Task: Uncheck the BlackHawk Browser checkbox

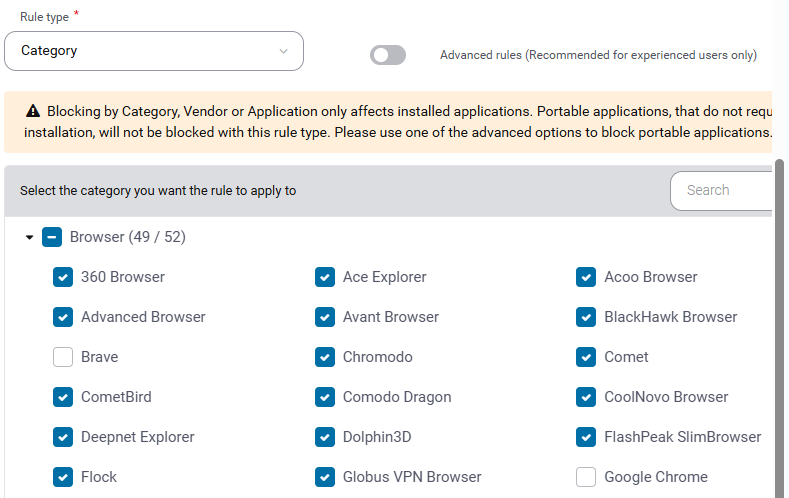Action: tap(586, 317)
